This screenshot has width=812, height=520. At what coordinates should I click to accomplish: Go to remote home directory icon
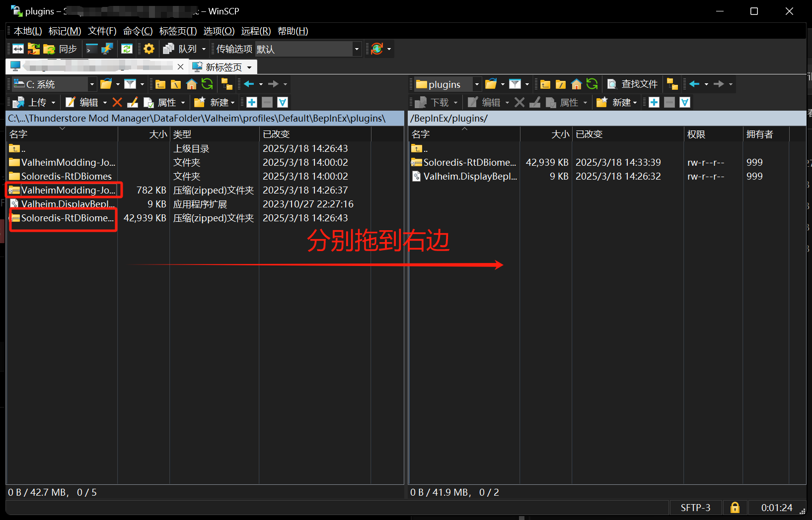(576, 84)
